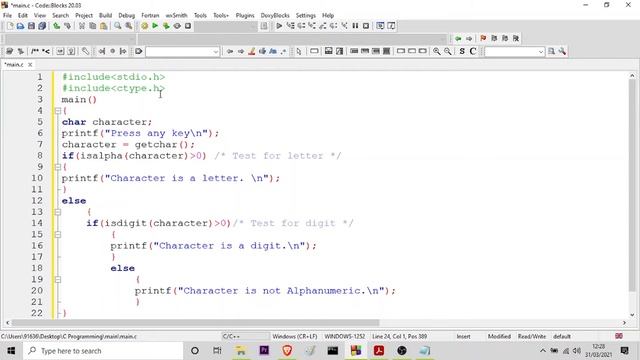Create a new file with the toolbar icon

point(10,26)
